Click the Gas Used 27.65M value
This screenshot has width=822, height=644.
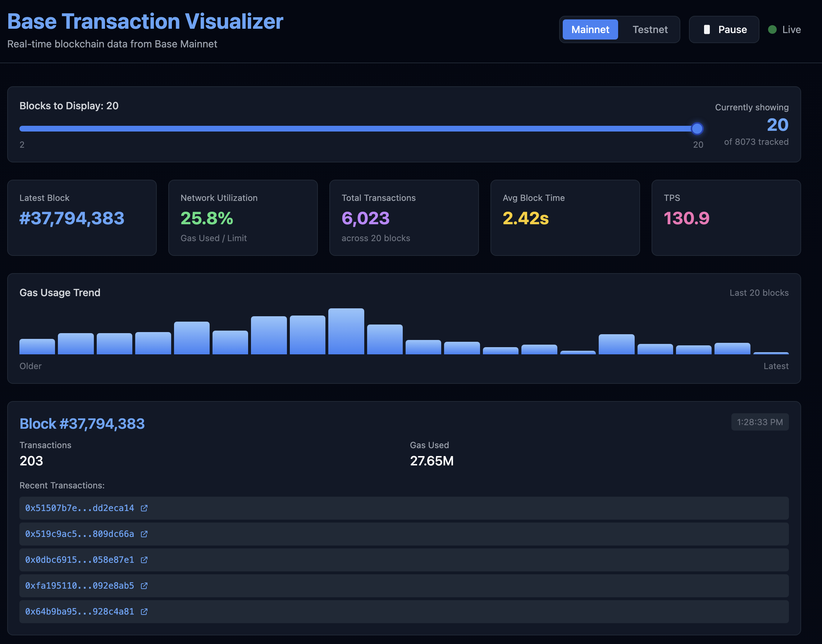pos(431,461)
